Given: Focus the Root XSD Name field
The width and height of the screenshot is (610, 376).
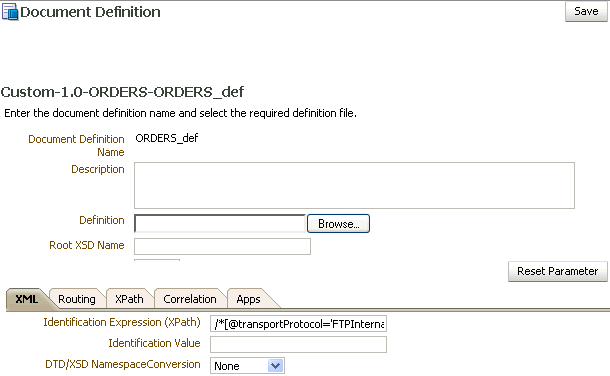Looking at the screenshot, I should tap(222, 247).
